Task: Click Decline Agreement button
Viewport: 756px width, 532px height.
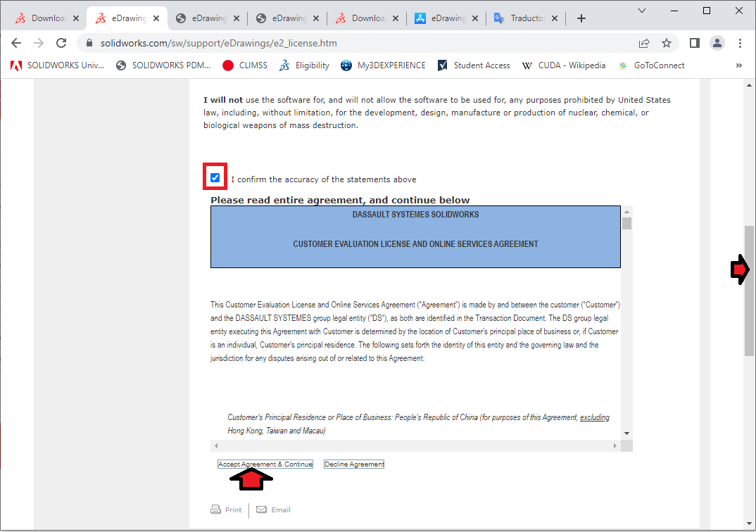Action: (x=354, y=464)
